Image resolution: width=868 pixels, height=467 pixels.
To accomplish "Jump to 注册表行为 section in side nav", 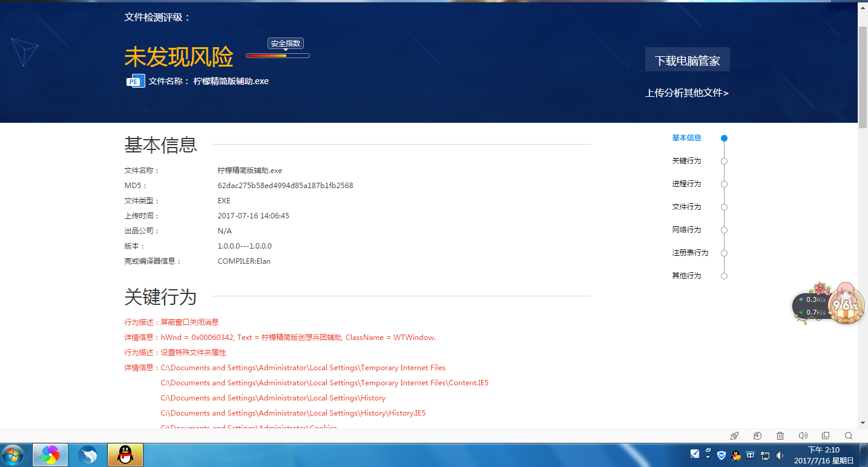I will [x=690, y=253].
